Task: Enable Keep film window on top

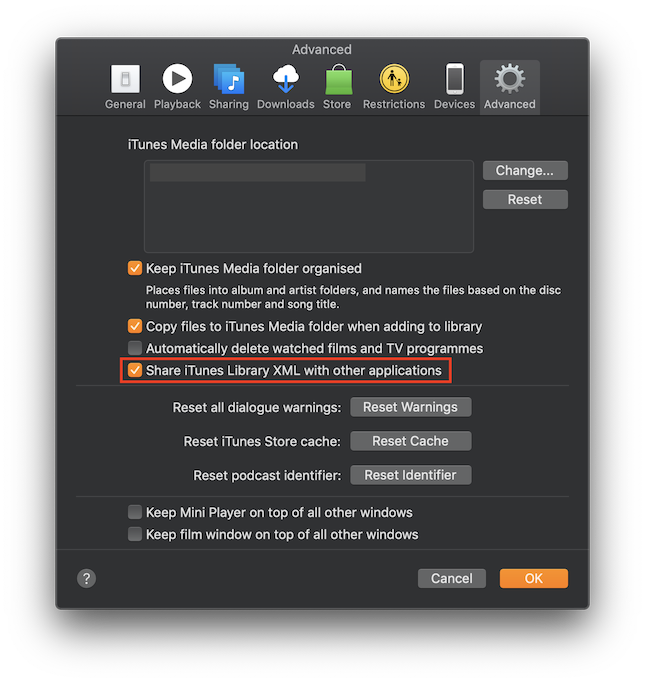Action: pos(135,534)
